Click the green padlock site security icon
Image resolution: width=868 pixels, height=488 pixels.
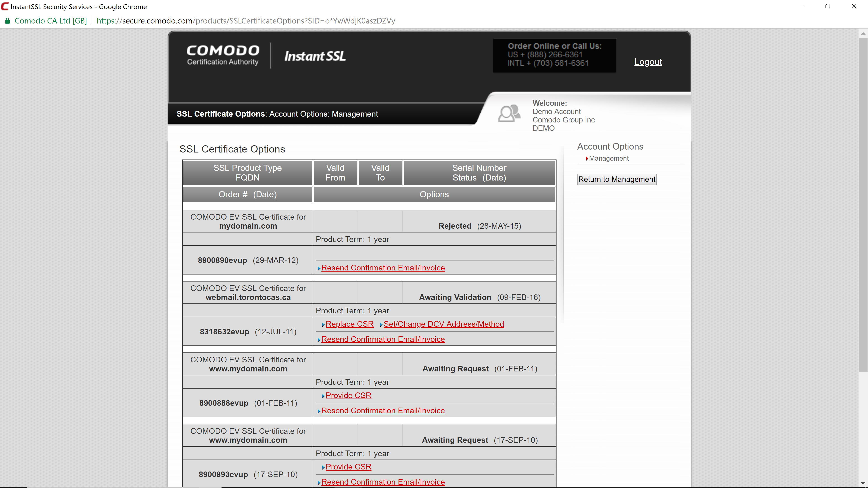coord(7,21)
